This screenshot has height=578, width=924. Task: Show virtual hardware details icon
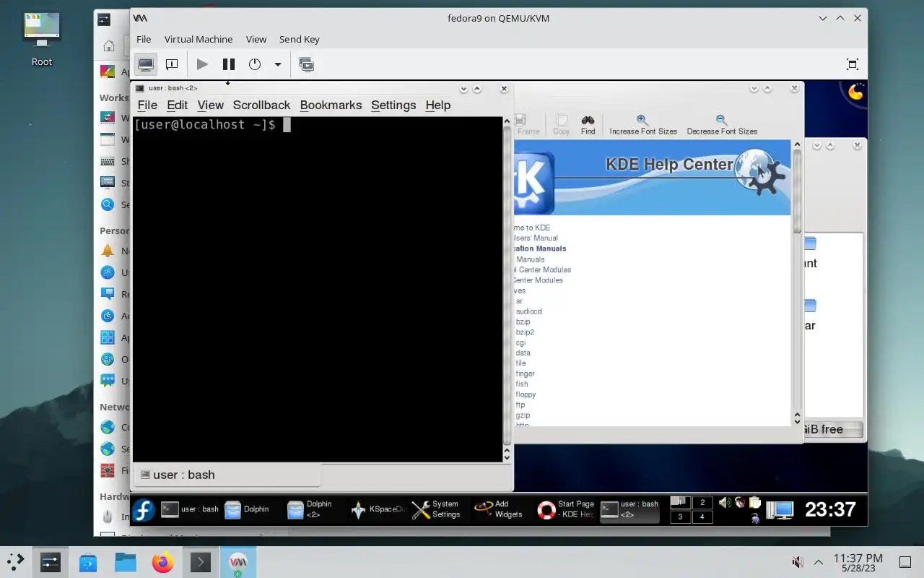pos(172,64)
